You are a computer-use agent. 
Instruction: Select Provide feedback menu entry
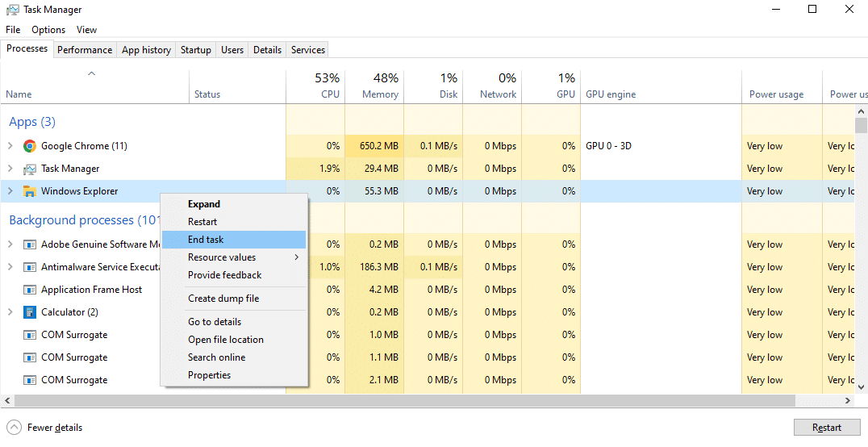pyautogui.click(x=234, y=275)
